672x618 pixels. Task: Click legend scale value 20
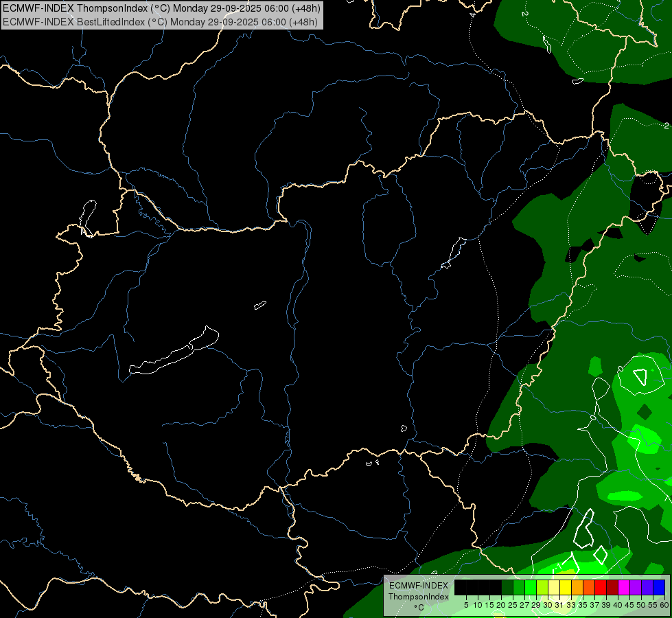[x=501, y=605]
